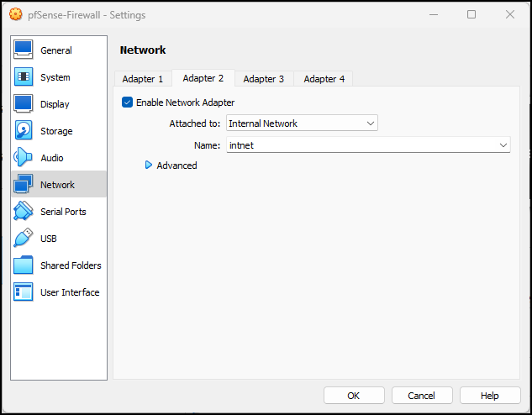This screenshot has width=532, height=415.
Task: Click the VirtualBox gear icon in title bar
Action: click(x=16, y=14)
